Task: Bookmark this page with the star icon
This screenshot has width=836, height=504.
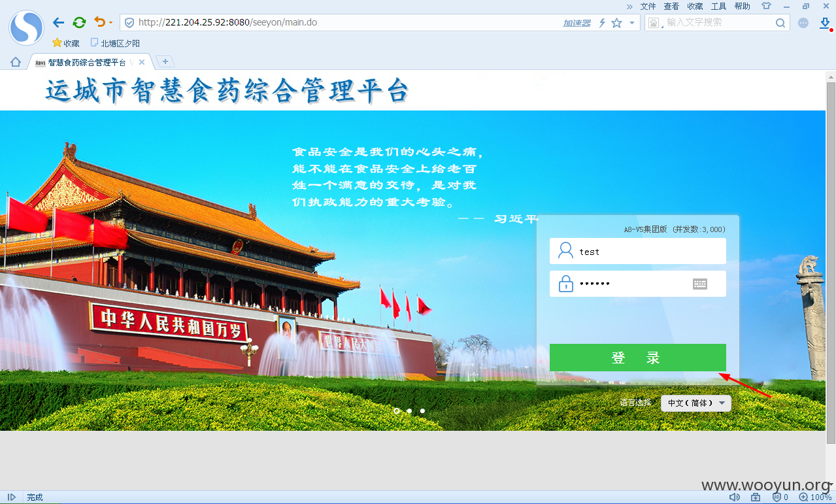Action: (x=616, y=23)
